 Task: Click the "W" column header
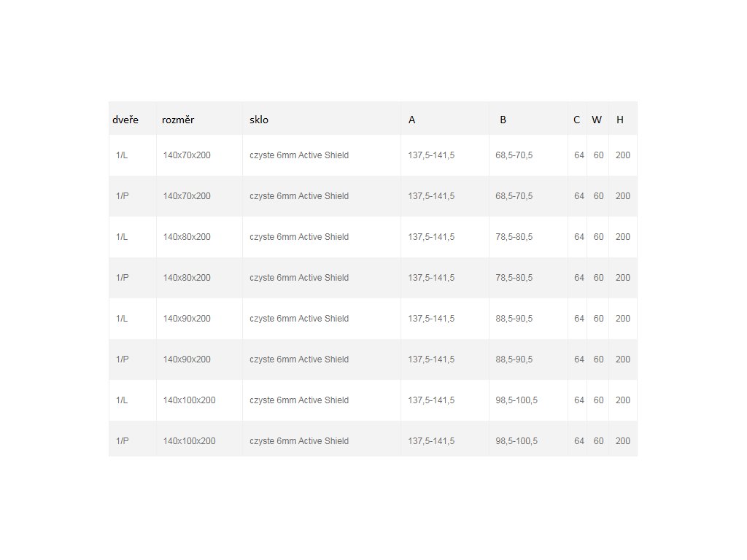coord(597,120)
